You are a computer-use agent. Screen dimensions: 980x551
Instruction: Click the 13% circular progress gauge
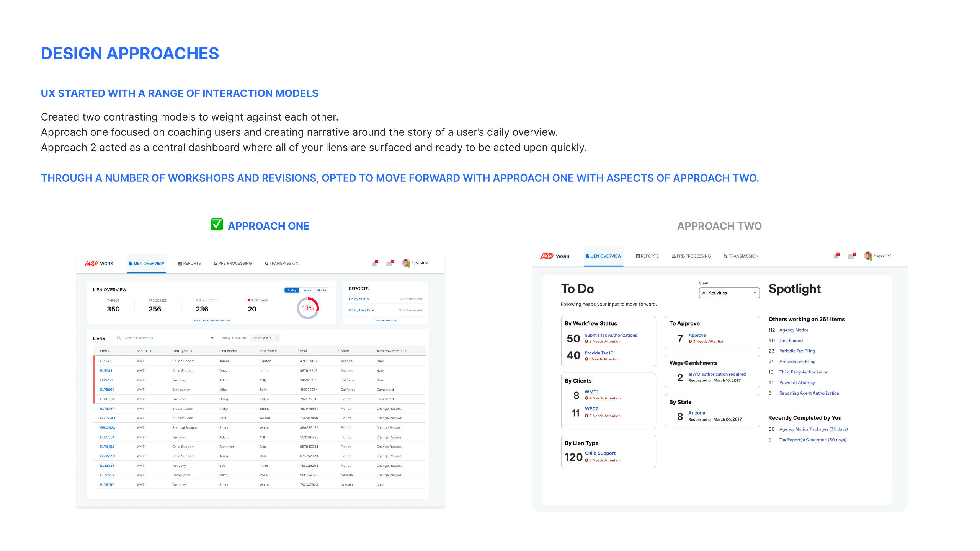pyautogui.click(x=308, y=308)
